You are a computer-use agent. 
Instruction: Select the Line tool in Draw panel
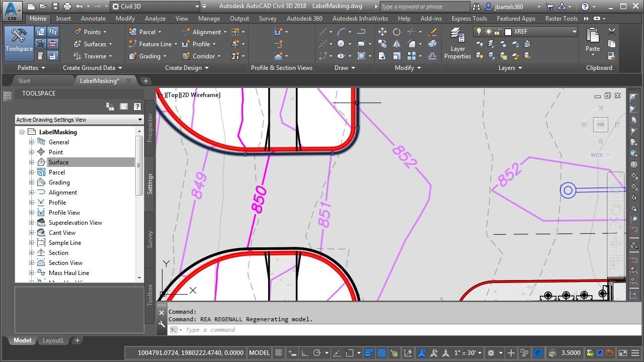tap(323, 32)
